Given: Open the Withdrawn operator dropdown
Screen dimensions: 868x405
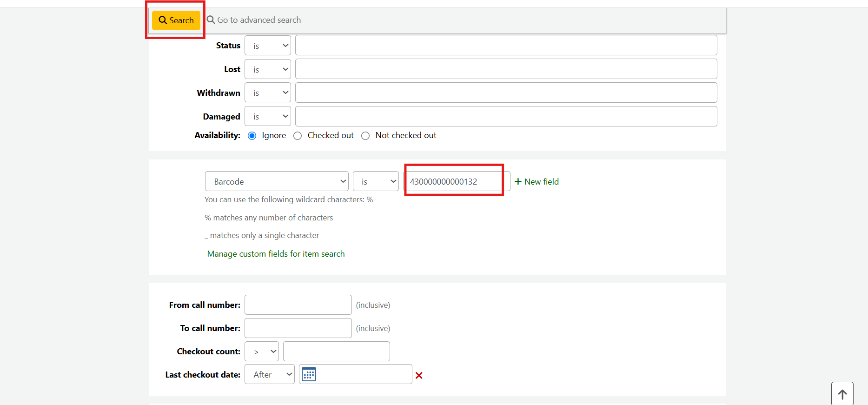Looking at the screenshot, I should [x=268, y=93].
